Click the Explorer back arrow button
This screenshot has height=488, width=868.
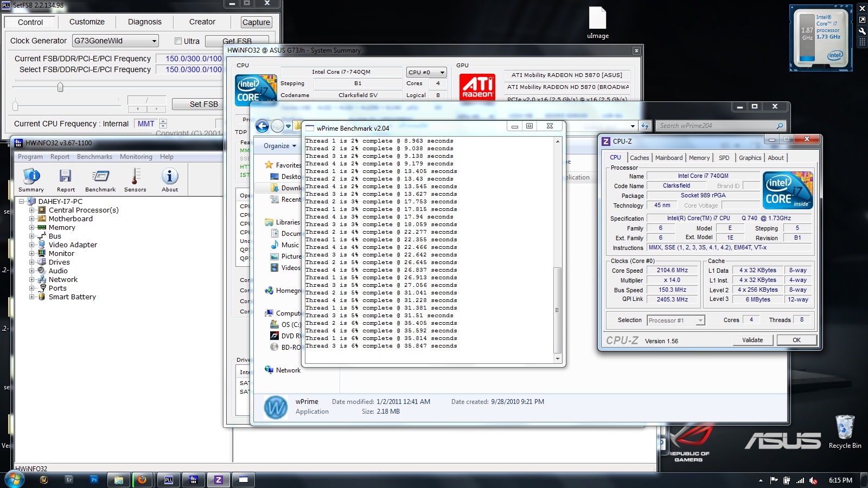point(263,126)
